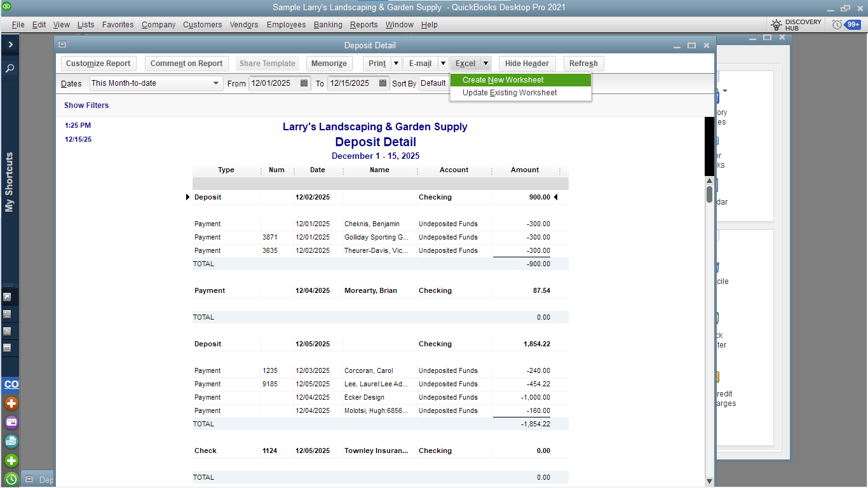Click the My Shortcuts arrow icon in sidebar
Image resolution: width=868 pixels, height=488 pixels.
8,297
